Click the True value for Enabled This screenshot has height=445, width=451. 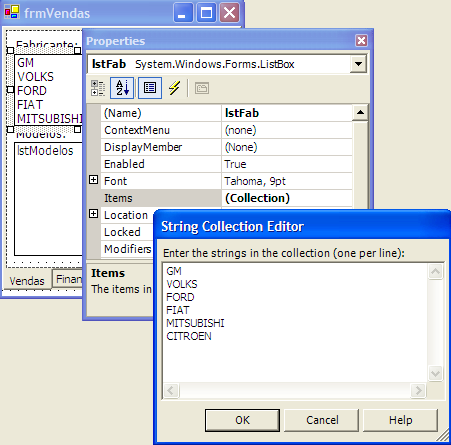click(x=287, y=164)
